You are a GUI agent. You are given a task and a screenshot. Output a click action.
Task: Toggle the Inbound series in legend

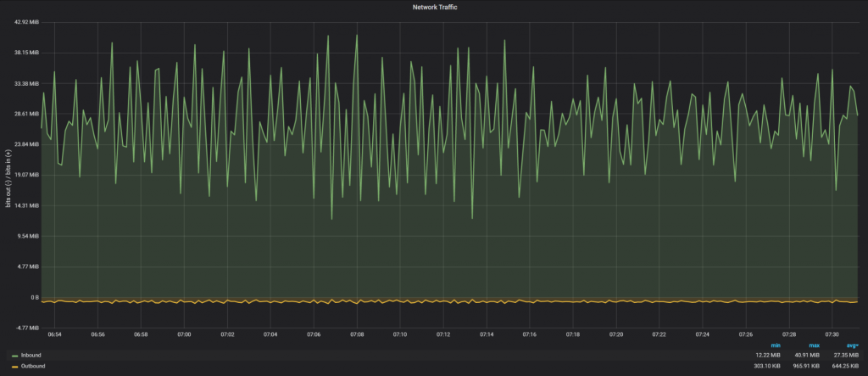31,355
